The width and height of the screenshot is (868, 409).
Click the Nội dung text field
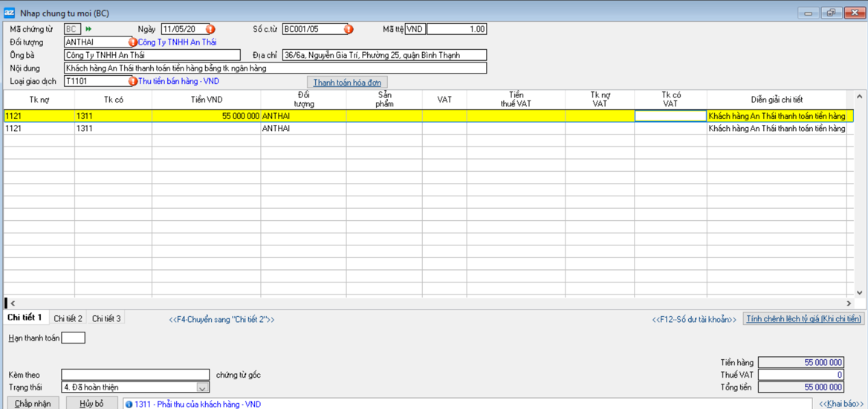[275, 68]
